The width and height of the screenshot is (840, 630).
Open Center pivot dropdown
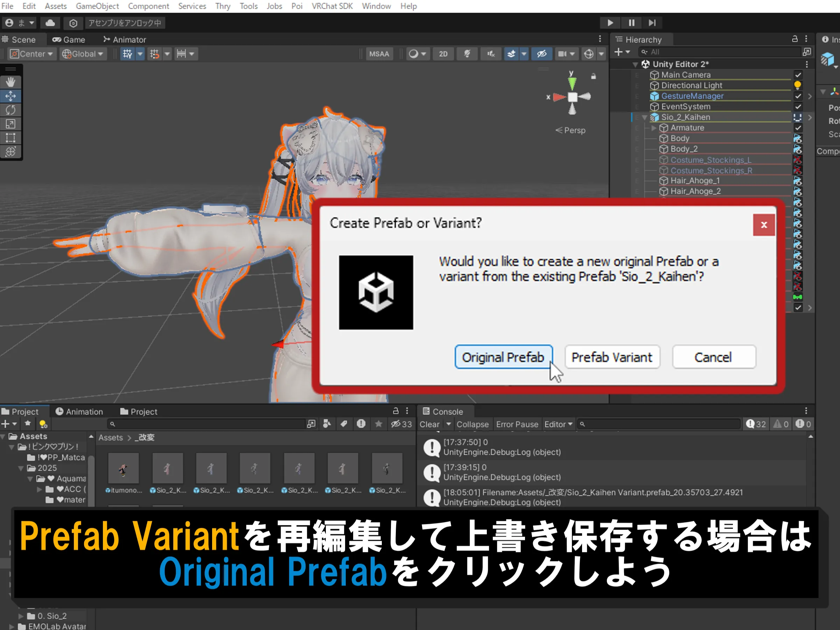point(32,54)
